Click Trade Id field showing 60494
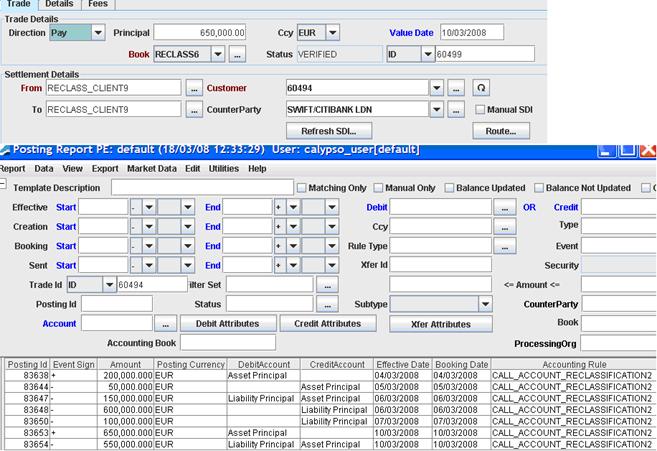The width and height of the screenshot is (657, 451). tap(152, 285)
